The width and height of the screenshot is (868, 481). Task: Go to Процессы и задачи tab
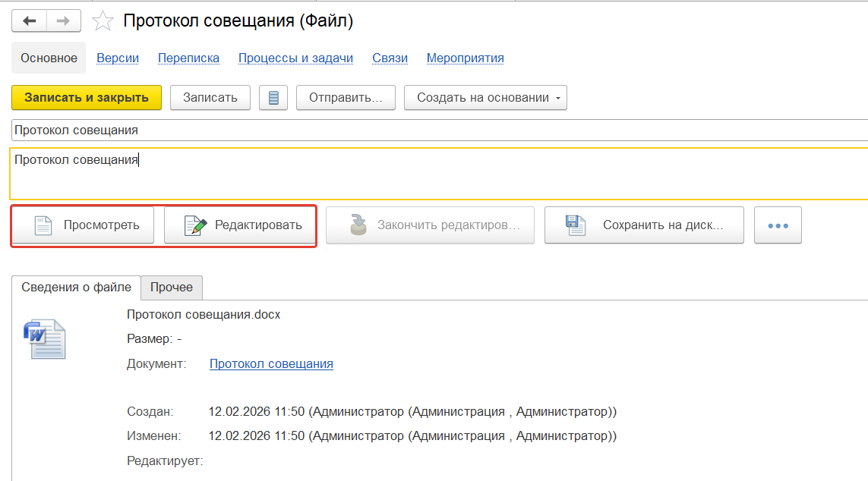pyautogui.click(x=295, y=58)
